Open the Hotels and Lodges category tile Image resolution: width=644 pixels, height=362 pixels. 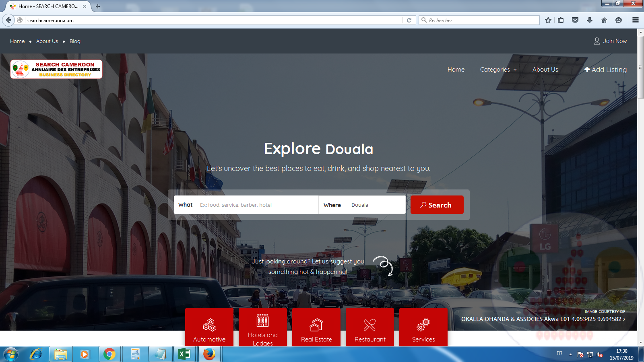(x=263, y=327)
